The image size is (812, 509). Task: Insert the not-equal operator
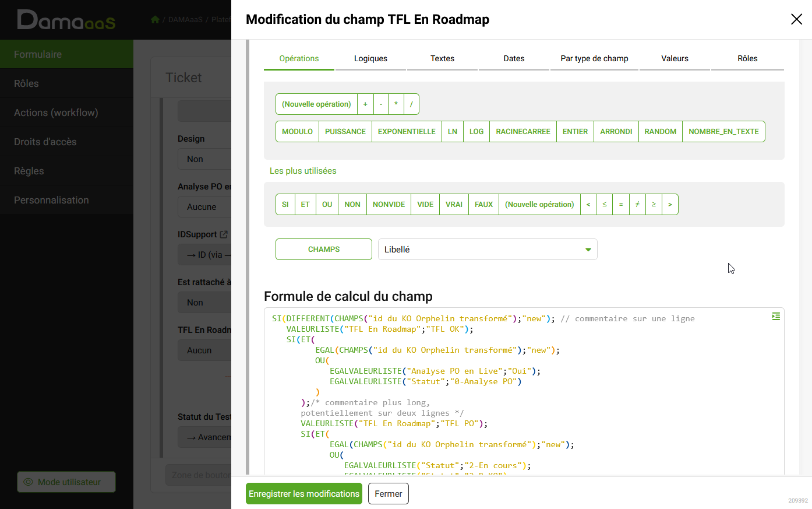coord(637,205)
